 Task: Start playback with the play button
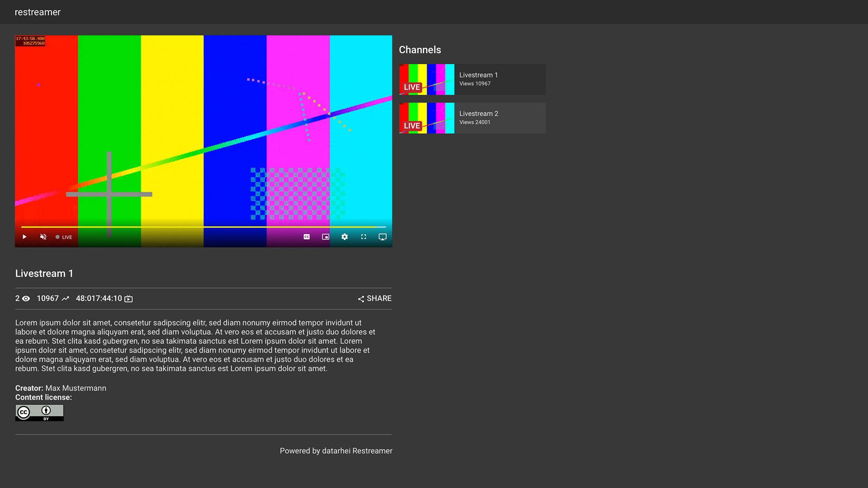[x=24, y=237]
